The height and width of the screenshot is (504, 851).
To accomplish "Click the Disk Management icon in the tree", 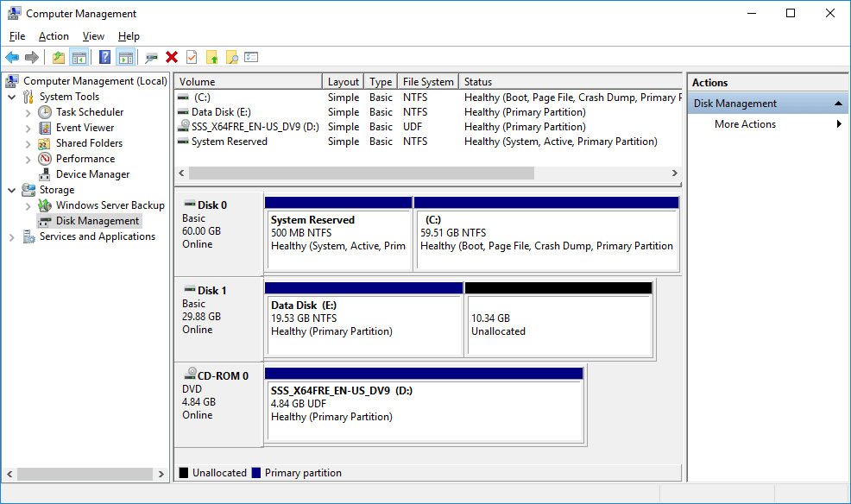I will [45, 221].
